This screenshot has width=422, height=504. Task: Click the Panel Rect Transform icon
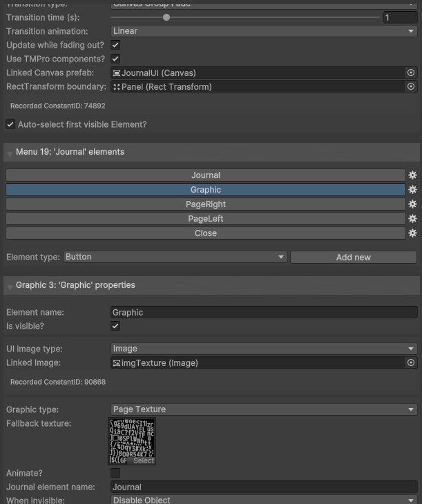point(117,87)
